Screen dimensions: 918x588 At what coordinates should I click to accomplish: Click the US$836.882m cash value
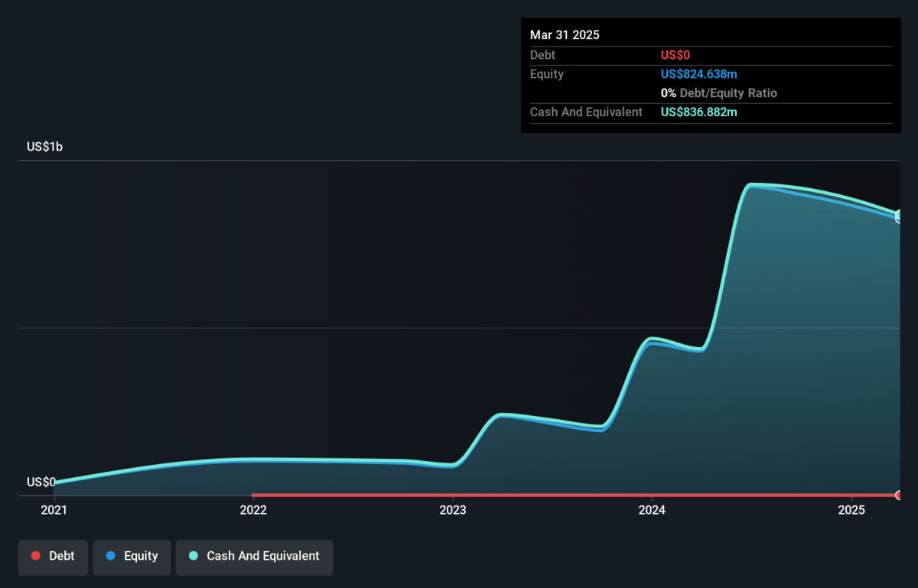tap(699, 112)
